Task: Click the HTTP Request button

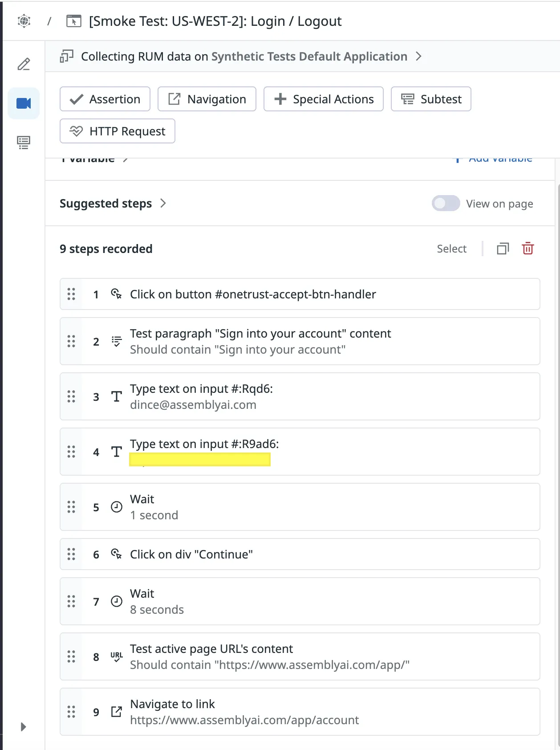Action: click(x=118, y=131)
